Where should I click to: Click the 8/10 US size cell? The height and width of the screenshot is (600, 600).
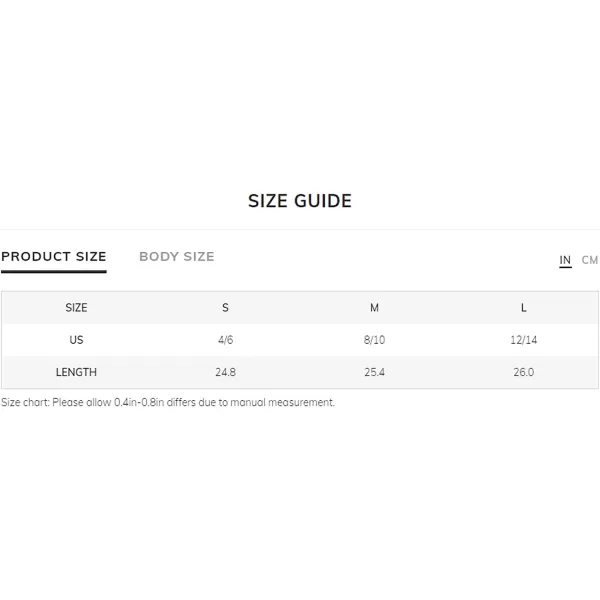(374, 340)
